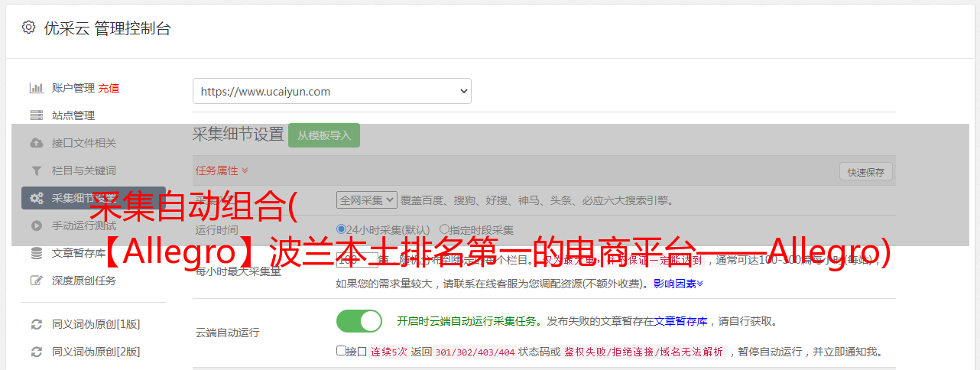Image resolution: width=980 pixels, height=370 pixels.
Task: Collapse the 任务属性 section
Action: point(222,170)
